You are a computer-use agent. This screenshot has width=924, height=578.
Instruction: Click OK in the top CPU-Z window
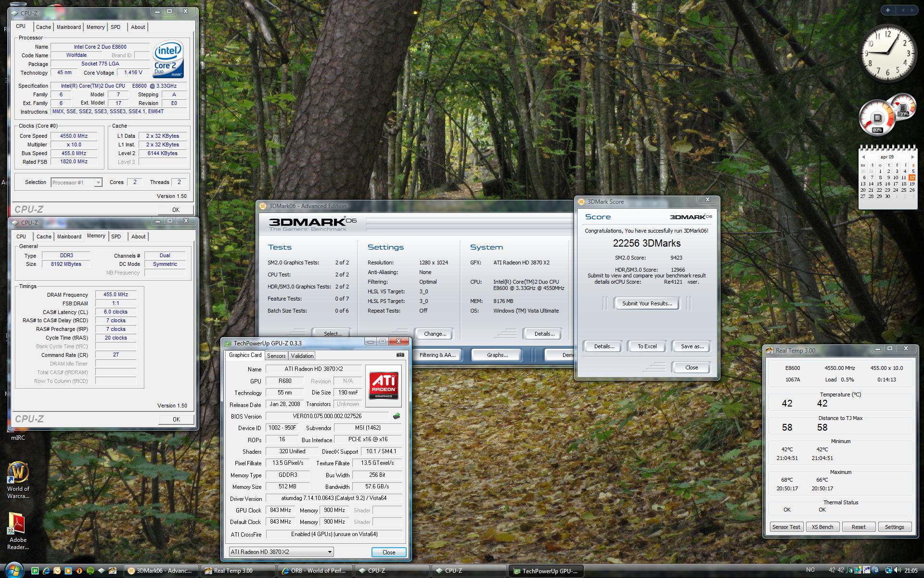coord(176,210)
